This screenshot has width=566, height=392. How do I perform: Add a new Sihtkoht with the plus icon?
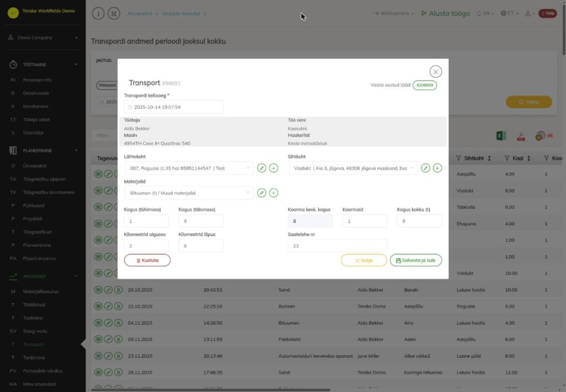(438, 168)
